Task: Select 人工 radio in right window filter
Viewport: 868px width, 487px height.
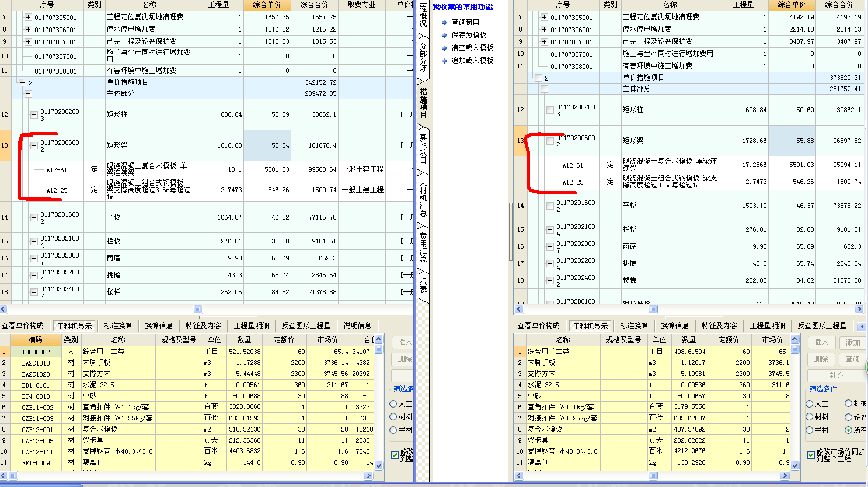Action: (x=810, y=404)
